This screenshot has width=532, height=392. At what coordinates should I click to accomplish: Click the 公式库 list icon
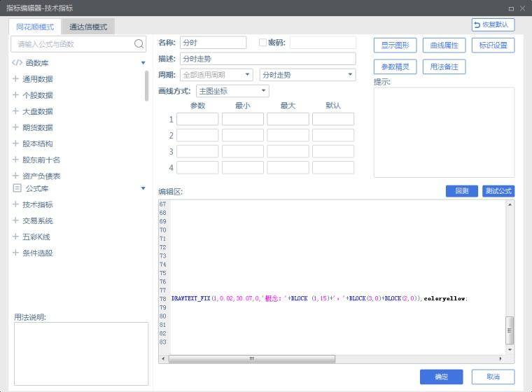[x=17, y=188]
